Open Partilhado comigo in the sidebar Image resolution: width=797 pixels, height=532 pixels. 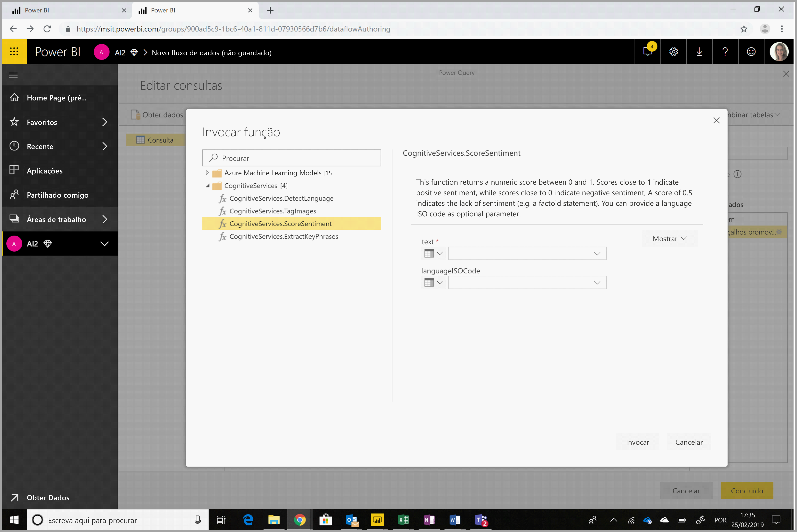click(x=60, y=195)
